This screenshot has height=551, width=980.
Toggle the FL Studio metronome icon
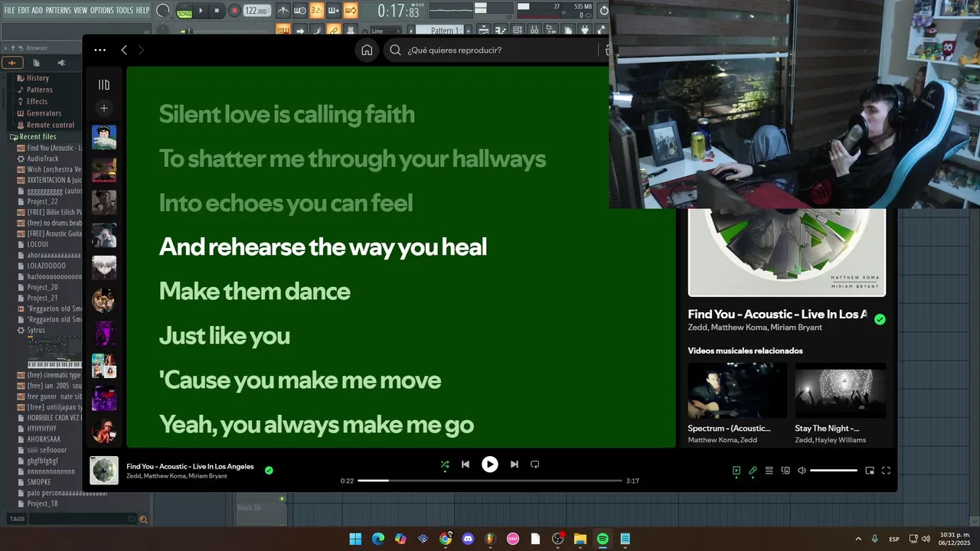[x=283, y=11]
